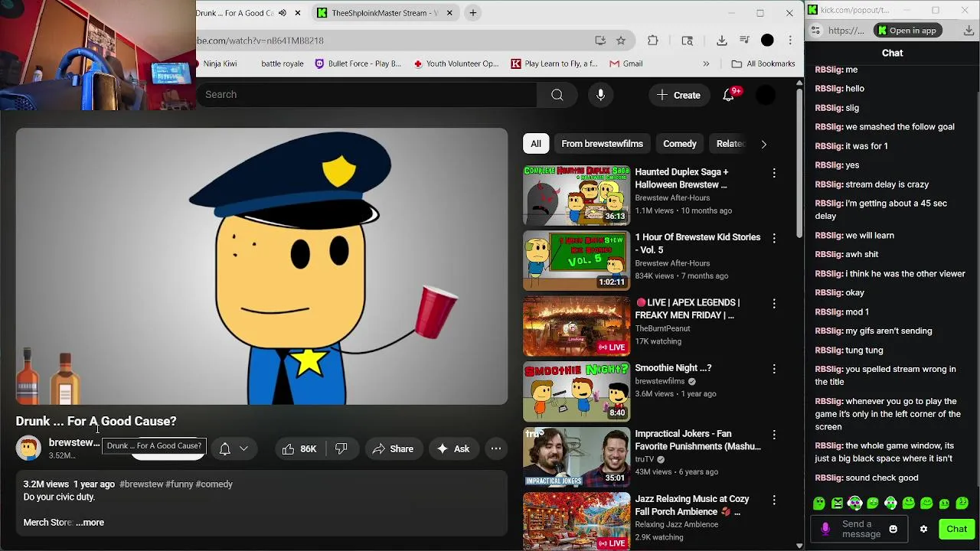Open the battle royale bookmark
This screenshot has width=980, height=551.
tap(283, 64)
